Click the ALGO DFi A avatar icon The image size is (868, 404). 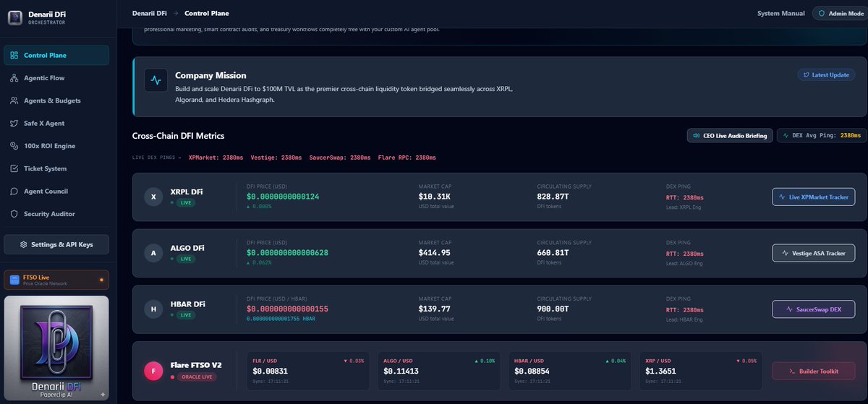coord(153,253)
